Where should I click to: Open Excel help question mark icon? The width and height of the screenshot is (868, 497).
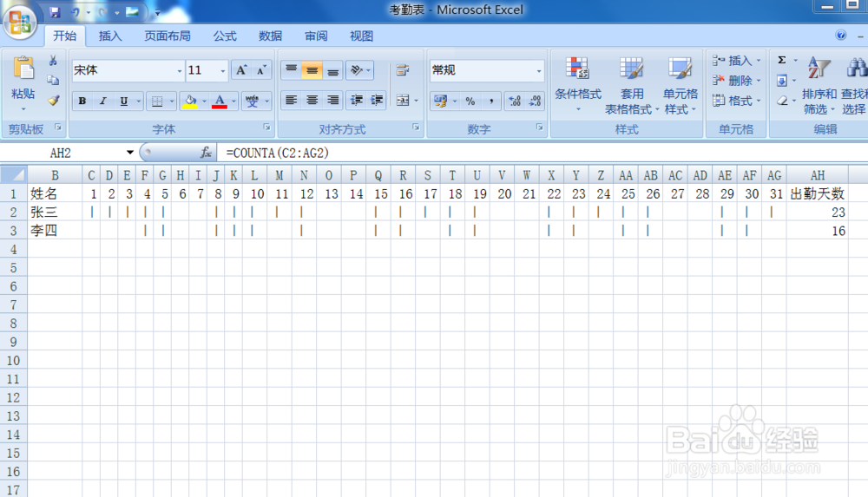click(x=841, y=36)
